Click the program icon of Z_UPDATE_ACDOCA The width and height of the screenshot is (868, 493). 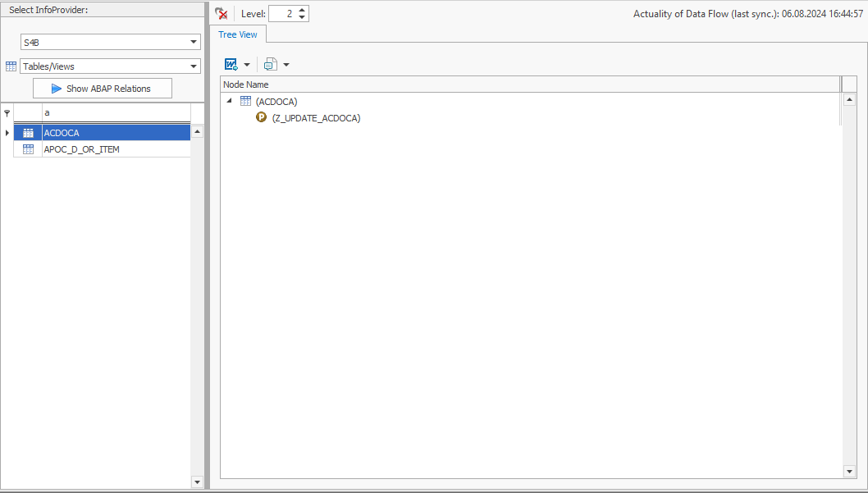click(x=262, y=118)
